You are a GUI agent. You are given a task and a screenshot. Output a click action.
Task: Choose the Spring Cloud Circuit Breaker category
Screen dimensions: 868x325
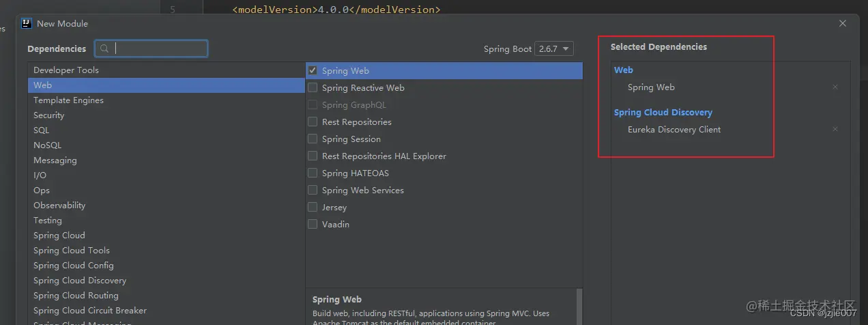pos(167,311)
